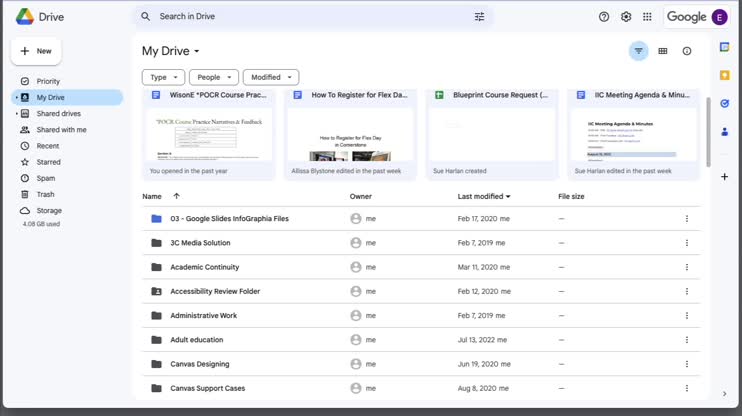
Task: Open more actions for Administrative Work
Action: [687, 315]
